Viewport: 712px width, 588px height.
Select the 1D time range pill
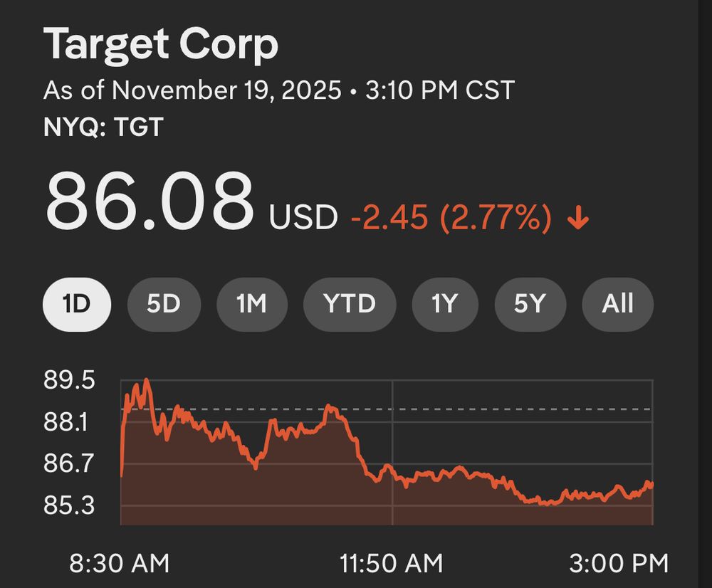tap(78, 303)
